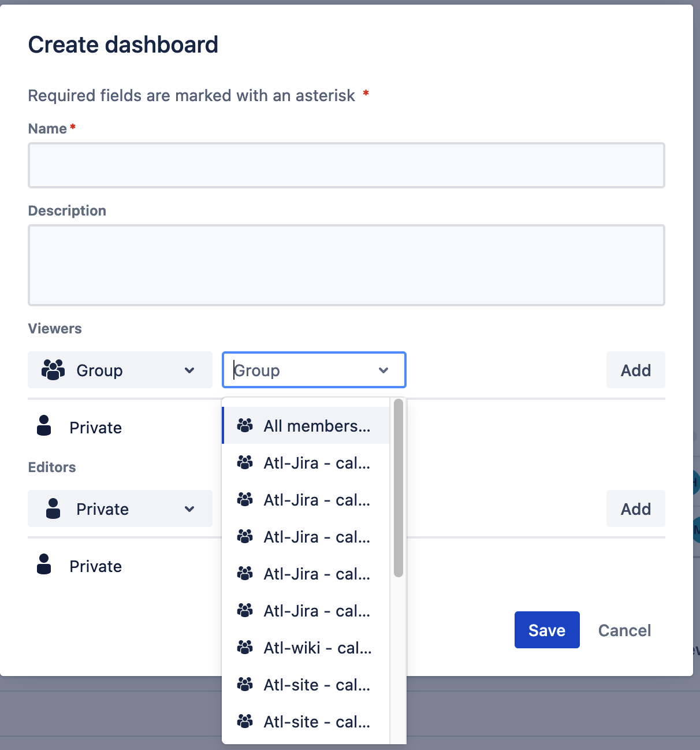Click the group icon beside the Viewers Group selector
The height and width of the screenshot is (750, 700).
pyautogui.click(x=52, y=370)
